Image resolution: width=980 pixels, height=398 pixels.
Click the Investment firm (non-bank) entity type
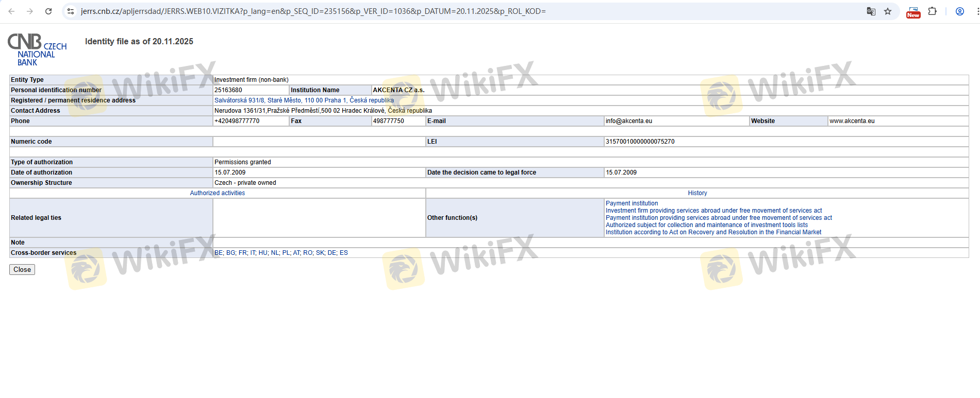point(252,80)
